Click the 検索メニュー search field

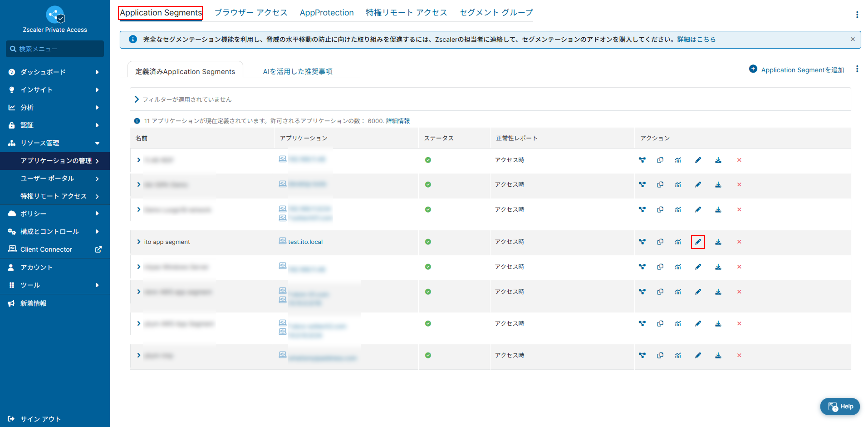(x=55, y=49)
